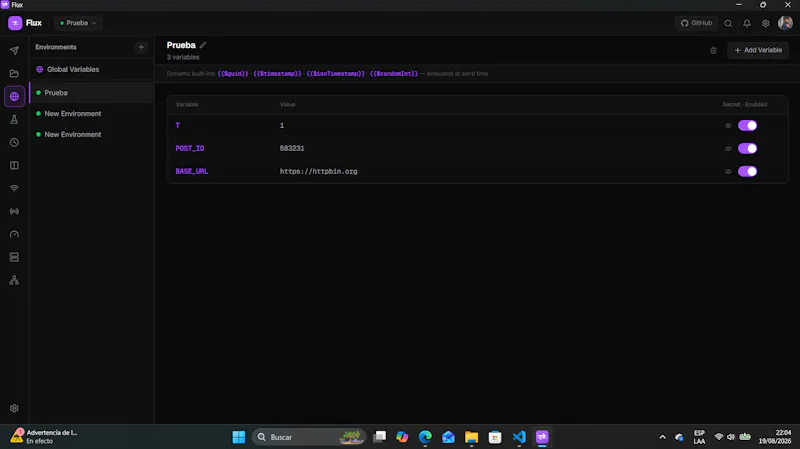800x449 pixels.
Task: Open the clock history icon in sidebar
Action: coord(14,142)
